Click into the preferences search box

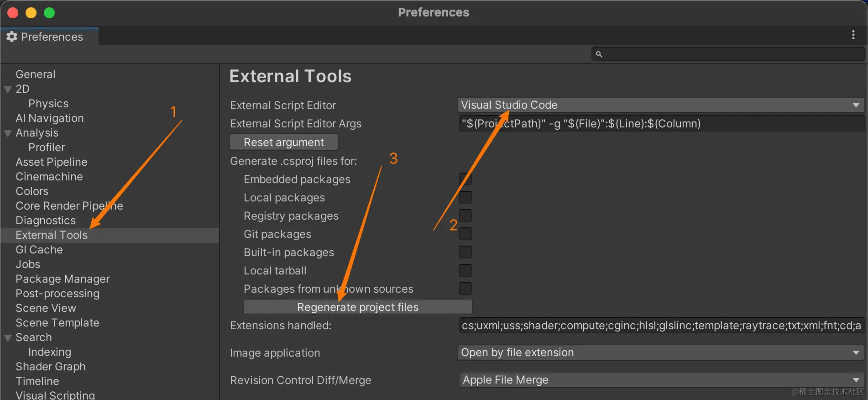click(x=728, y=54)
